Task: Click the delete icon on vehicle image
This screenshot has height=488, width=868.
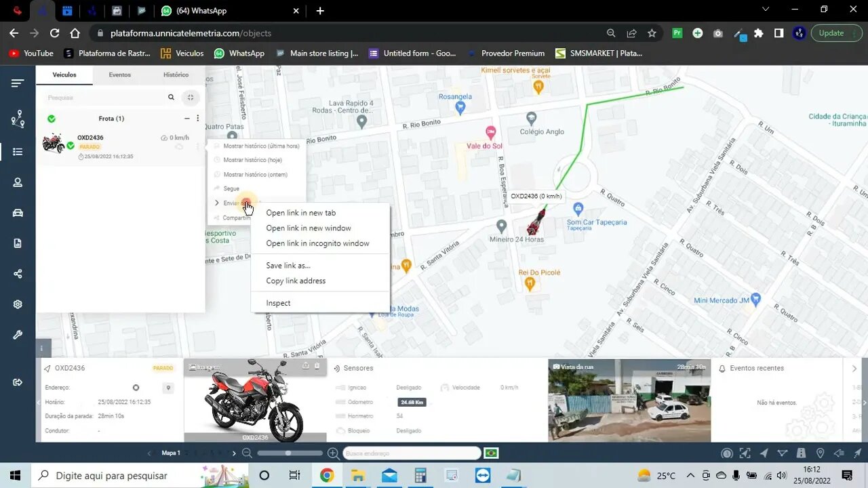Action: (317, 366)
